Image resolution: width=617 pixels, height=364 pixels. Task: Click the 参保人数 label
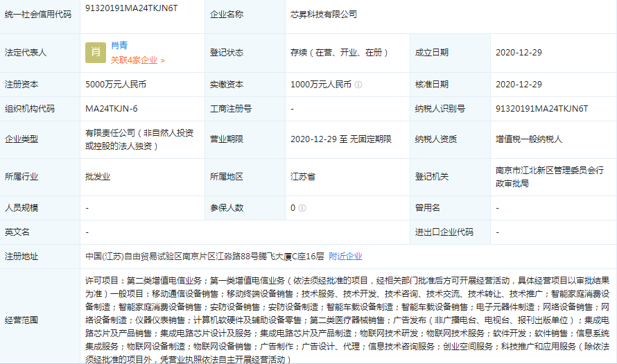(x=227, y=208)
